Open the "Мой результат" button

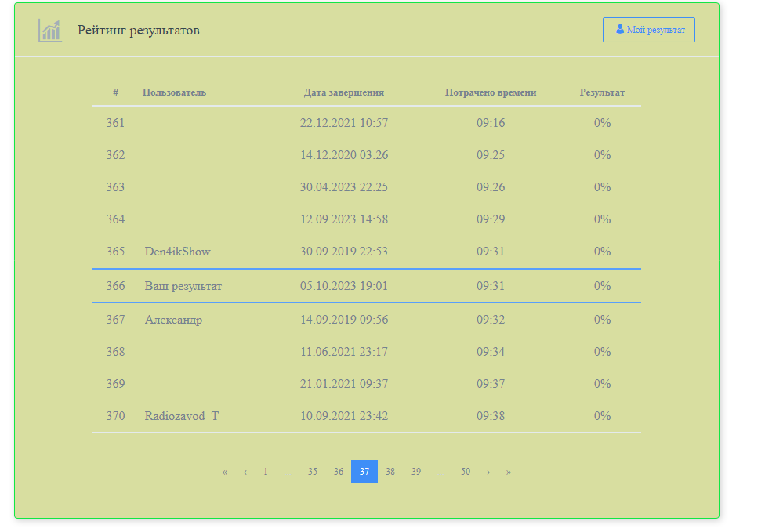(x=648, y=30)
